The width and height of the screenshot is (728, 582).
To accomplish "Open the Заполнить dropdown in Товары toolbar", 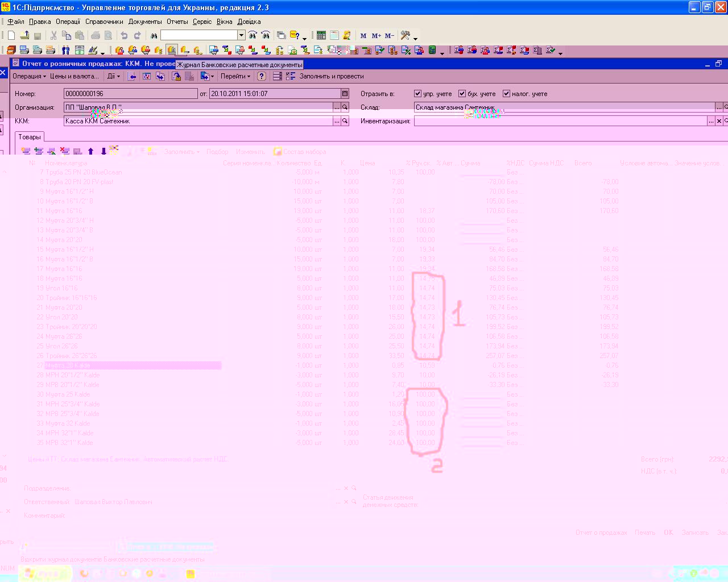I will (x=182, y=152).
